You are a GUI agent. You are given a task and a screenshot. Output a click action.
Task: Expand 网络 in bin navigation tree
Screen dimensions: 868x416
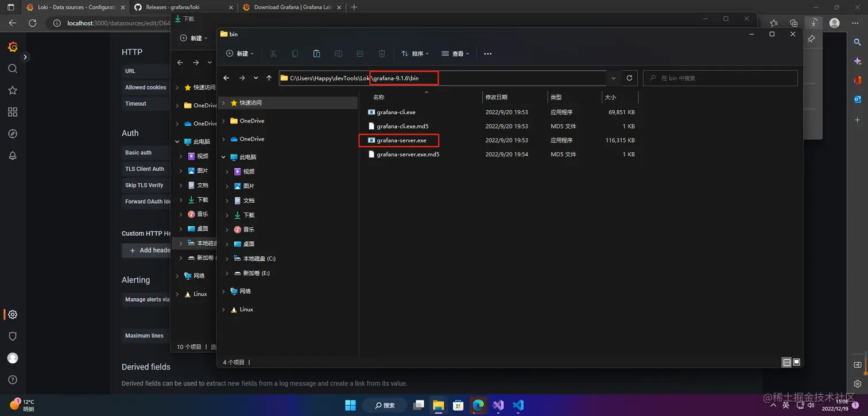(x=223, y=291)
